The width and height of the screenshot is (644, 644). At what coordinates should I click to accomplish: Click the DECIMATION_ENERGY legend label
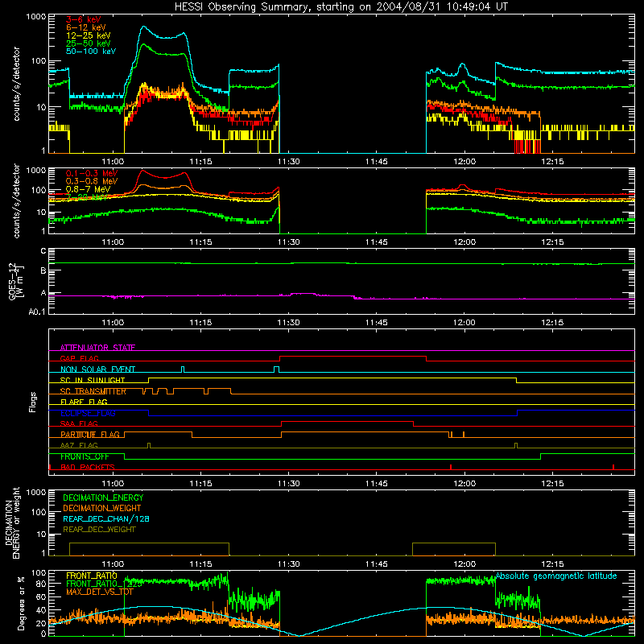[x=103, y=497]
